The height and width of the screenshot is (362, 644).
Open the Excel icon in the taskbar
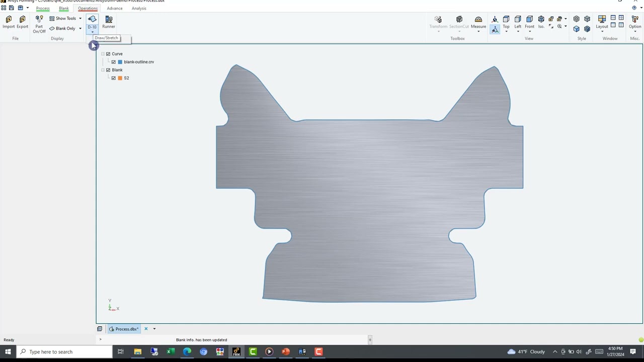[171, 352]
